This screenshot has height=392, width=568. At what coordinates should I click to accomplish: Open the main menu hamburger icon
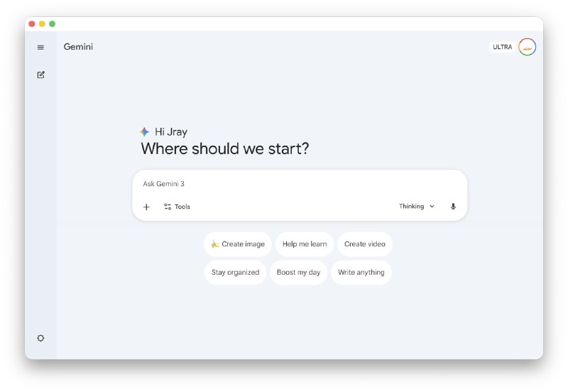coord(40,48)
